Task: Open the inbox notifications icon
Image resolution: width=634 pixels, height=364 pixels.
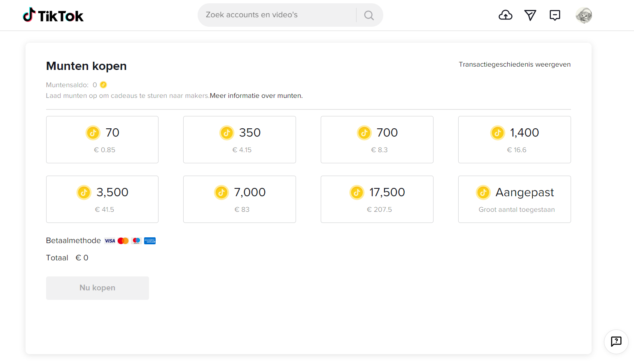Action: 555,15
